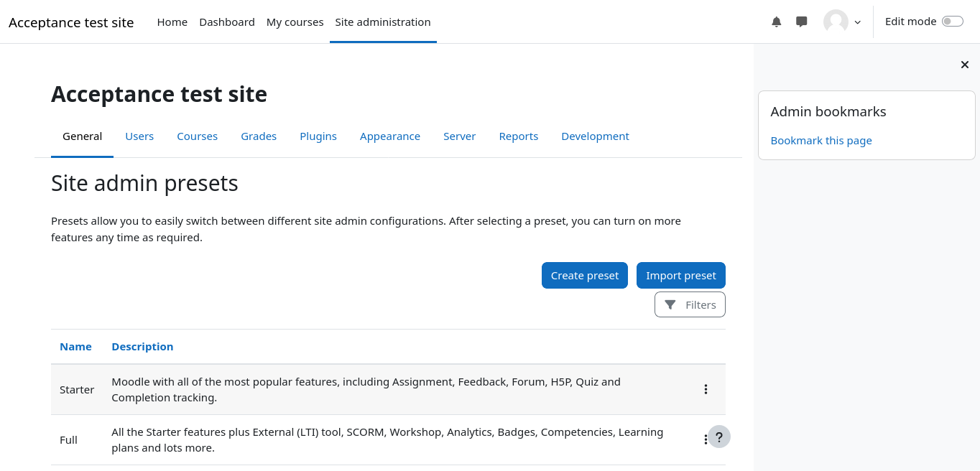Go to the Development tab
Screen dimensions: 980x471
pos(595,136)
